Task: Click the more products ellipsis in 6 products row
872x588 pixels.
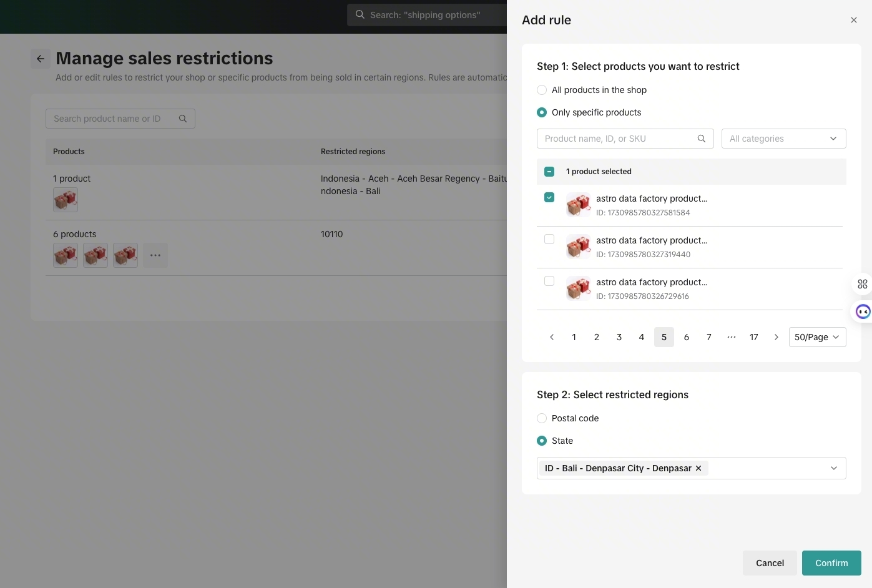Action: point(155,255)
